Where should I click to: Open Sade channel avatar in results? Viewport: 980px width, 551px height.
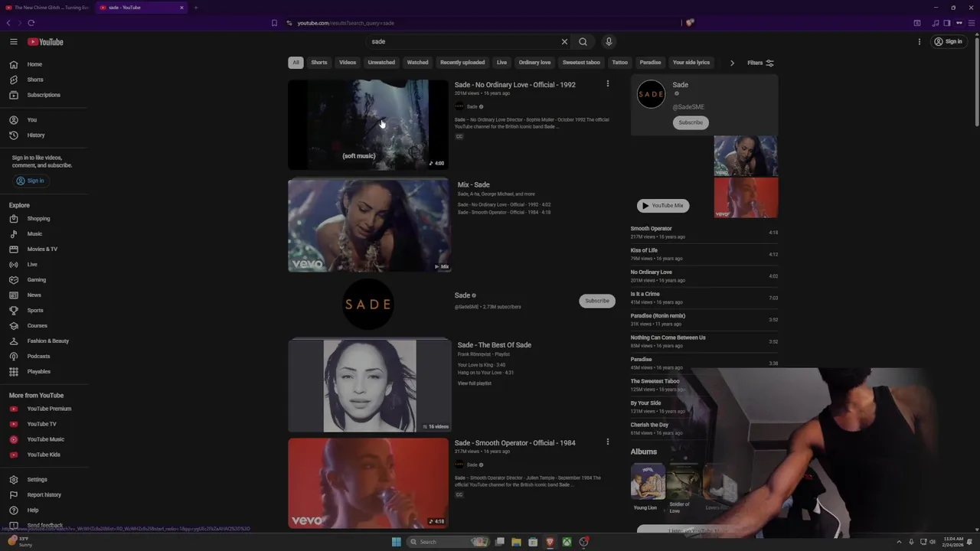tap(368, 304)
